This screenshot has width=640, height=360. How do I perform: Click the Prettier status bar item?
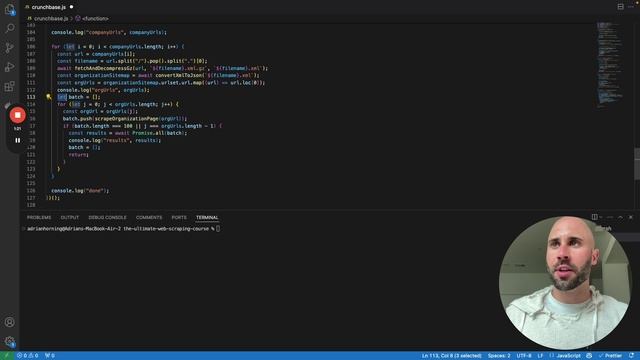click(610, 356)
